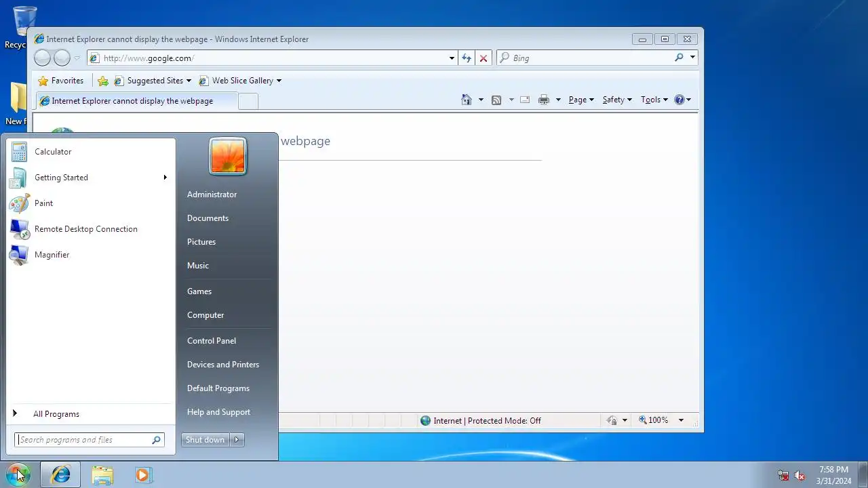Screen dimensions: 868x488
Task: Open Calculator from the Start menu
Action: (90, 152)
